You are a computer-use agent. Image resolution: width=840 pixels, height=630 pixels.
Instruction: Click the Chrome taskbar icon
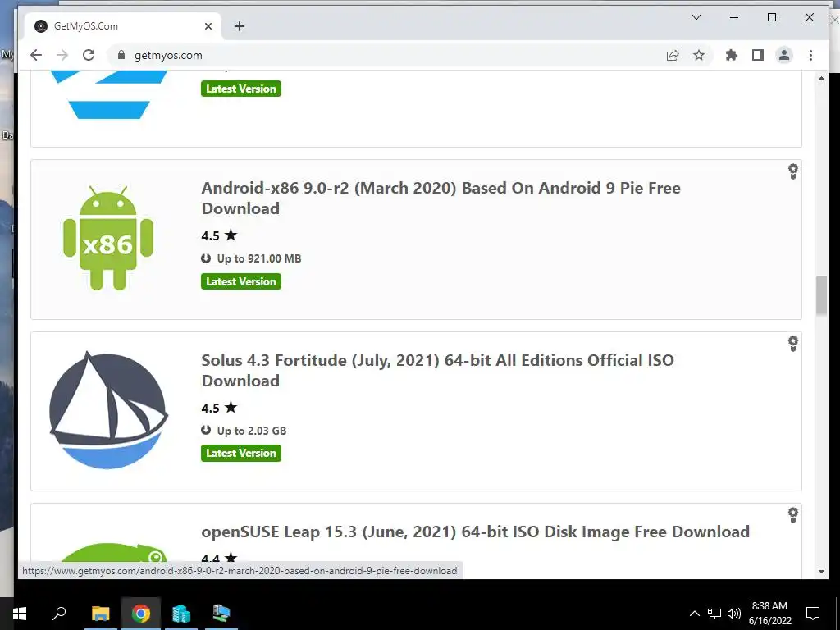coord(141,614)
